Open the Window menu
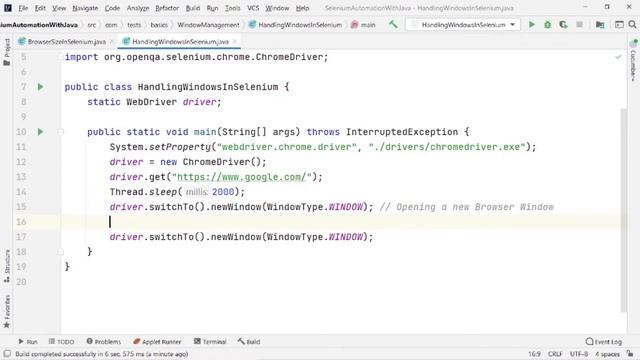This screenshot has height=360, width=640. click(x=277, y=8)
